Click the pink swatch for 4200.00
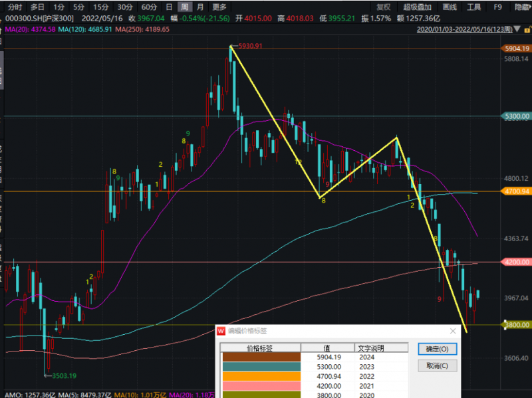 click(x=260, y=385)
